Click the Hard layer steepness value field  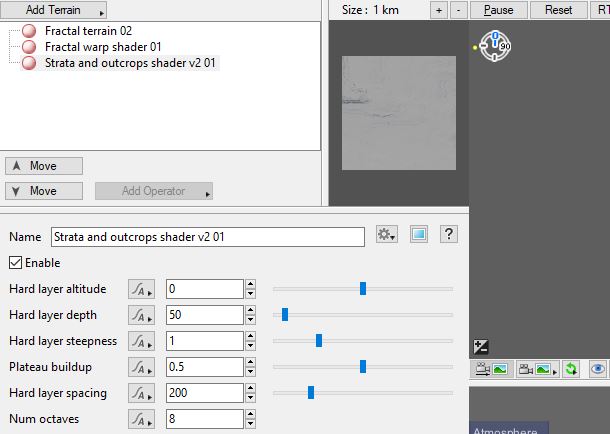pos(205,341)
